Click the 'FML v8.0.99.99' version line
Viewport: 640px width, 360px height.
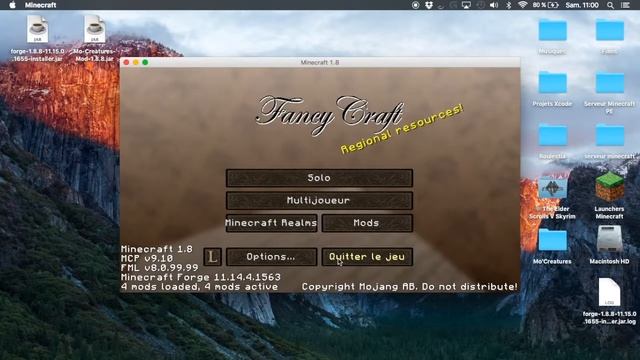tap(160, 268)
